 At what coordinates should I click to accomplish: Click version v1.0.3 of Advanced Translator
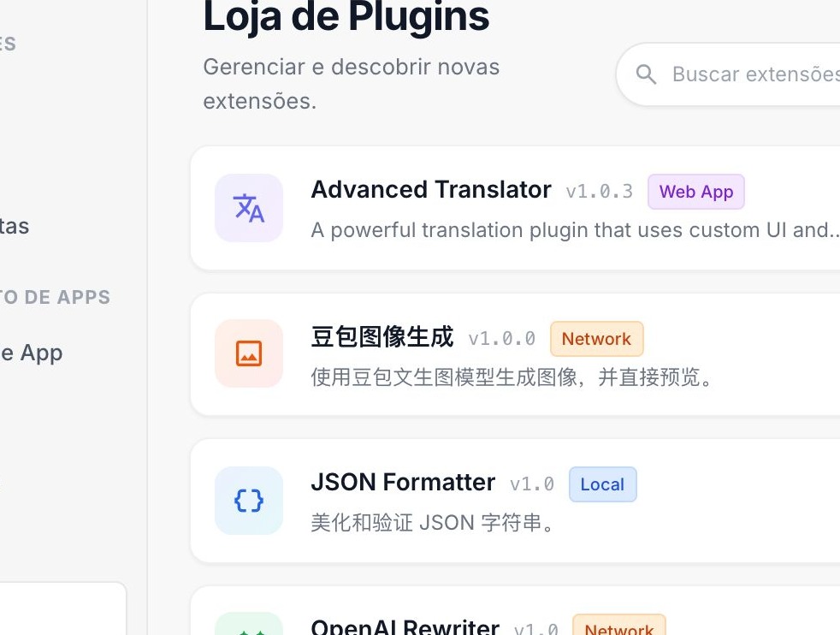[600, 192]
